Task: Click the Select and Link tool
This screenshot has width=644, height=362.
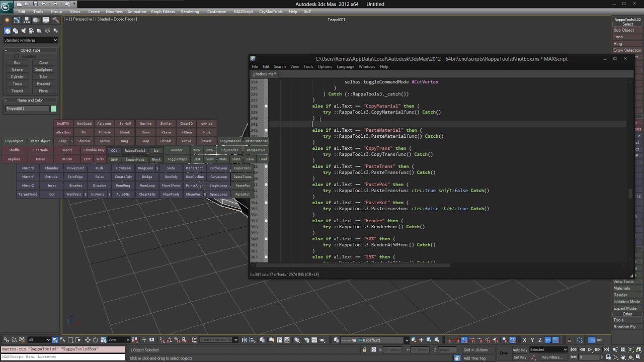Action: (6, 340)
